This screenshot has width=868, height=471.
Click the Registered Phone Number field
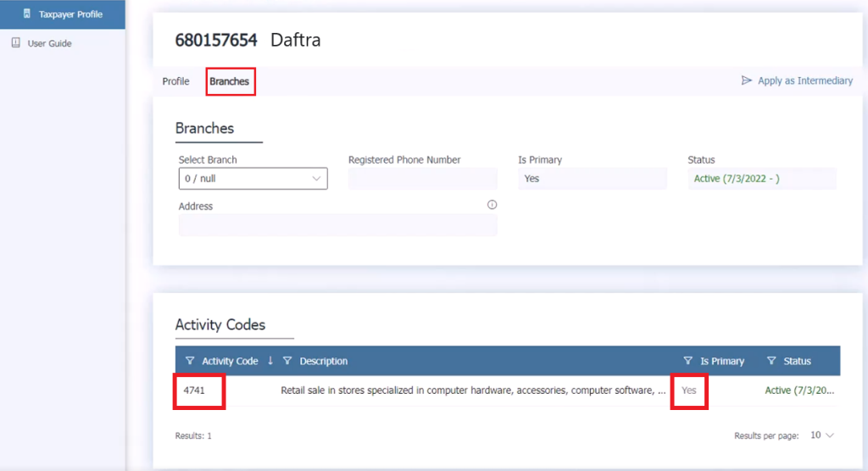[423, 179]
